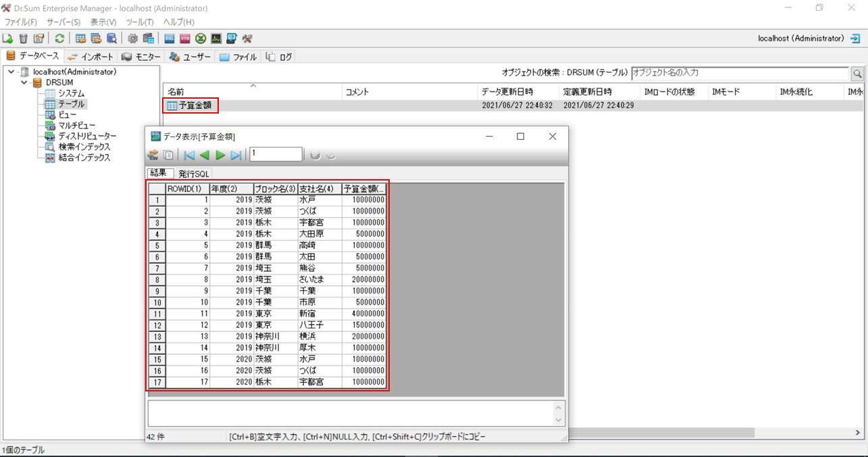The image size is (868, 457).
Task: Select マルチビュー in the database tree
Action: 76,126
